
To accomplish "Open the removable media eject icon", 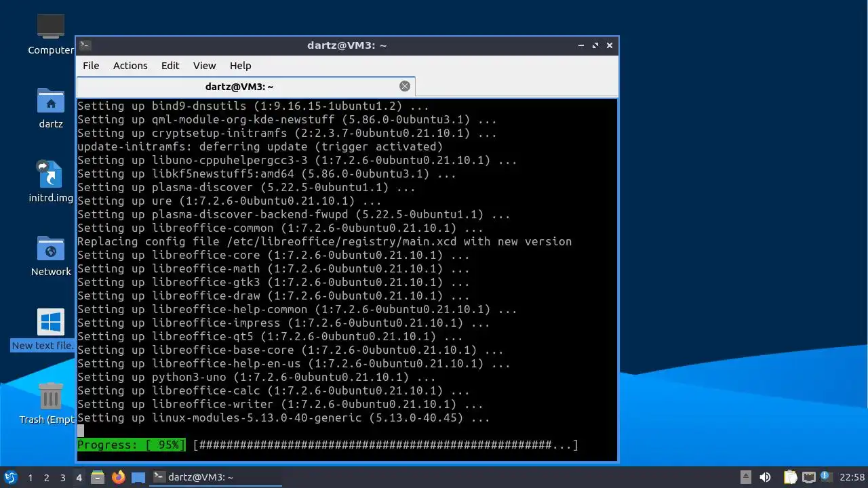I will point(745,477).
